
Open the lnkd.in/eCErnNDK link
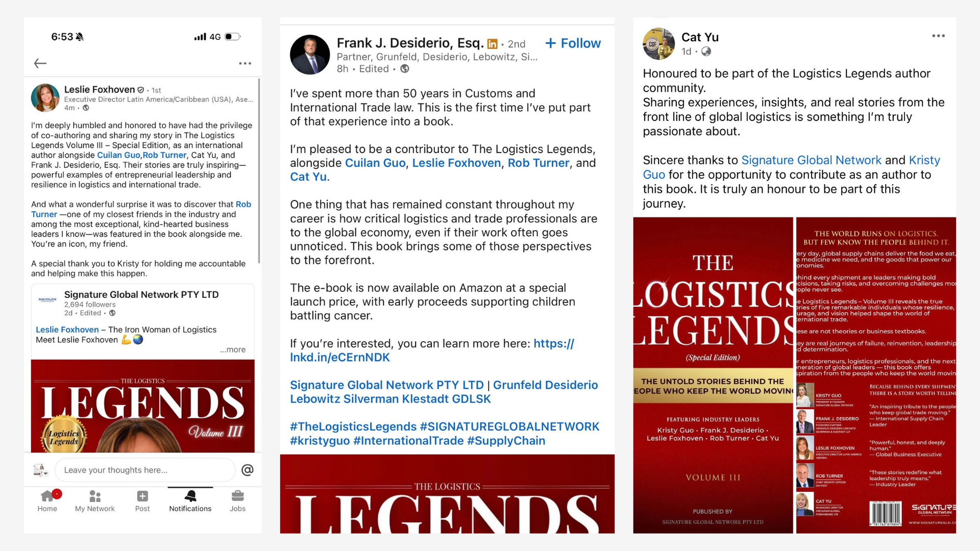click(x=432, y=350)
